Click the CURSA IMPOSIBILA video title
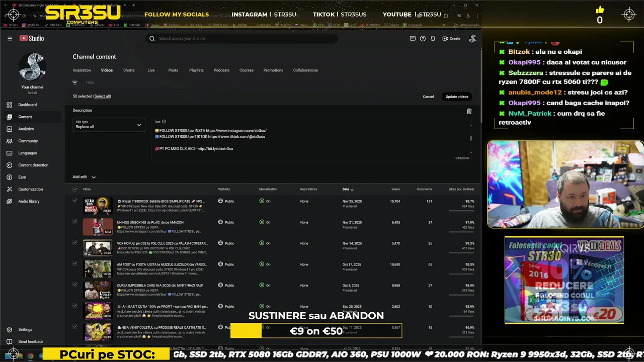Image resolution: width=644 pixels, height=362 pixels. pyautogui.click(x=160, y=285)
